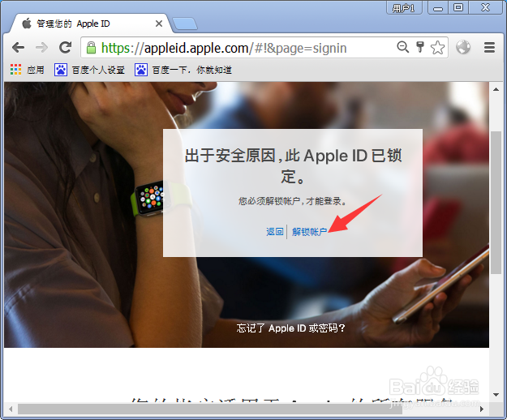Close the Apple ID tab
The image size is (507, 420).
pyautogui.click(x=159, y=24)
